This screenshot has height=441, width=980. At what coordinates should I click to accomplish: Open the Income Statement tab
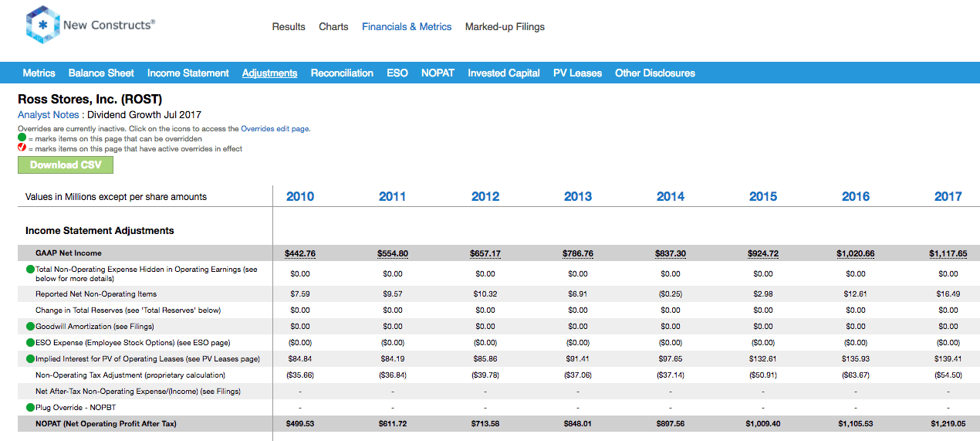click(188, 73)
